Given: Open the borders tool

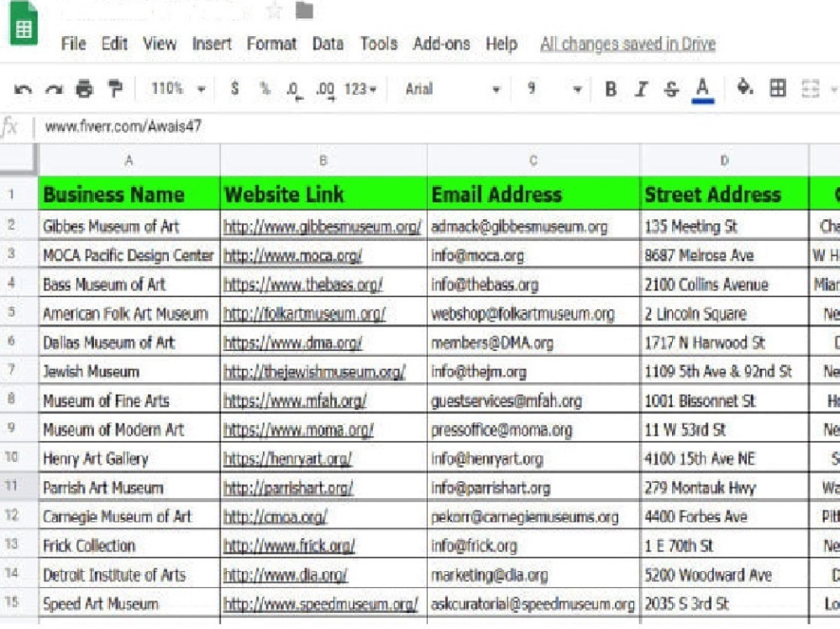Looking at the screenshot, I should point(778,88).
